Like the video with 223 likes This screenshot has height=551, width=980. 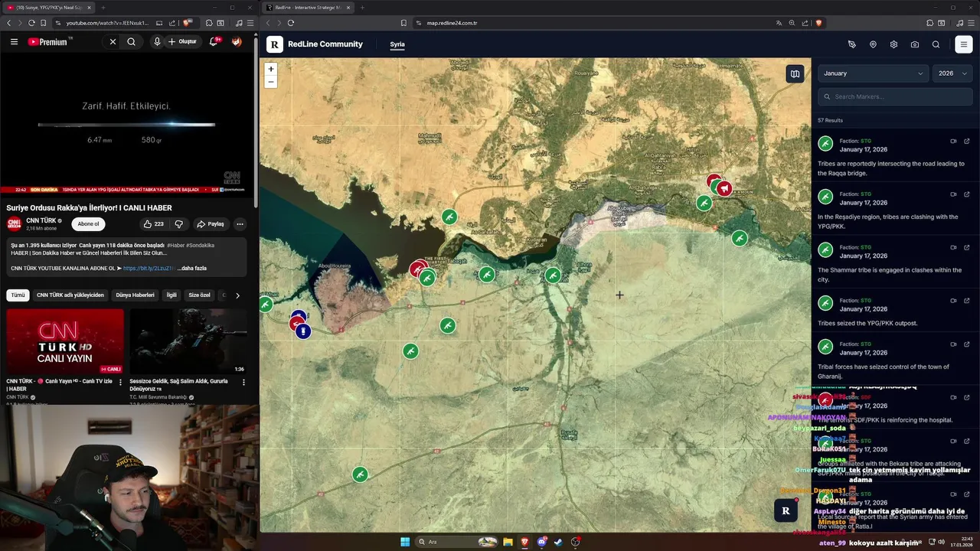click(x=153, y=224)
